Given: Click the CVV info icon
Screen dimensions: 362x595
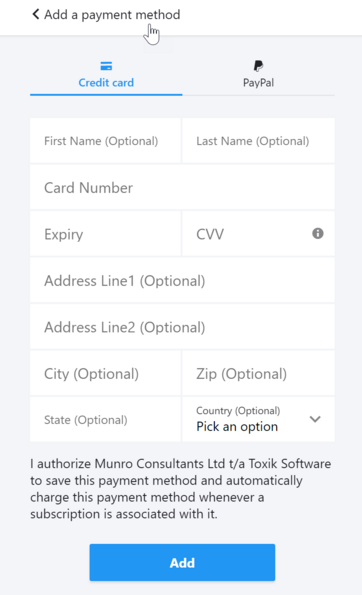Looking at the screenshot, I should (x=318, y=233).
